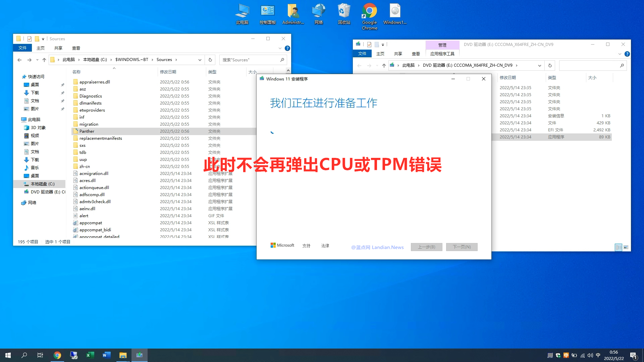Switch to the 查看 ribbon tab
Viewport: 644px width, 362px height.
coord(76,48)
